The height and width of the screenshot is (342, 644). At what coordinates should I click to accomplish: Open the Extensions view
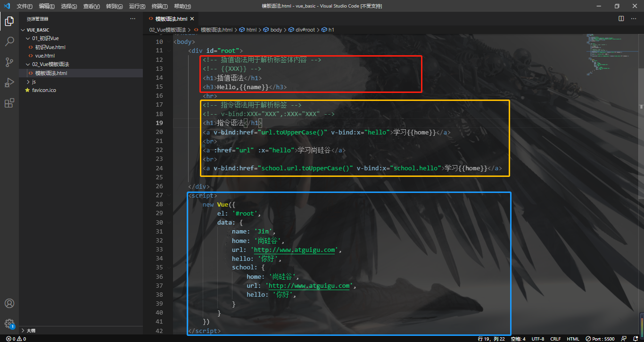pyautogui.click(x=9, y=103)
